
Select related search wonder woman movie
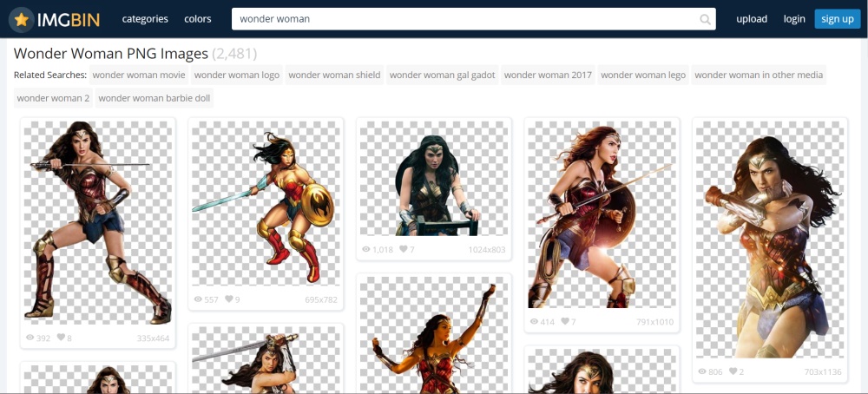coord(139,75)
